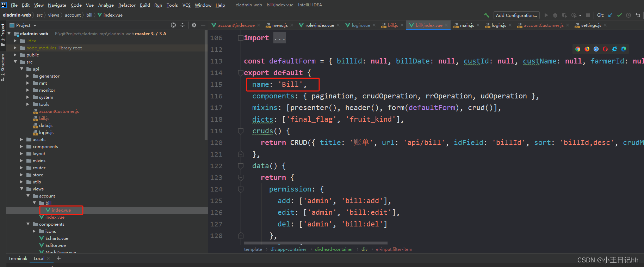The image size is (644, 267).
Task: Click the editor horizontal scrollbar
Action: pos(316,243)
